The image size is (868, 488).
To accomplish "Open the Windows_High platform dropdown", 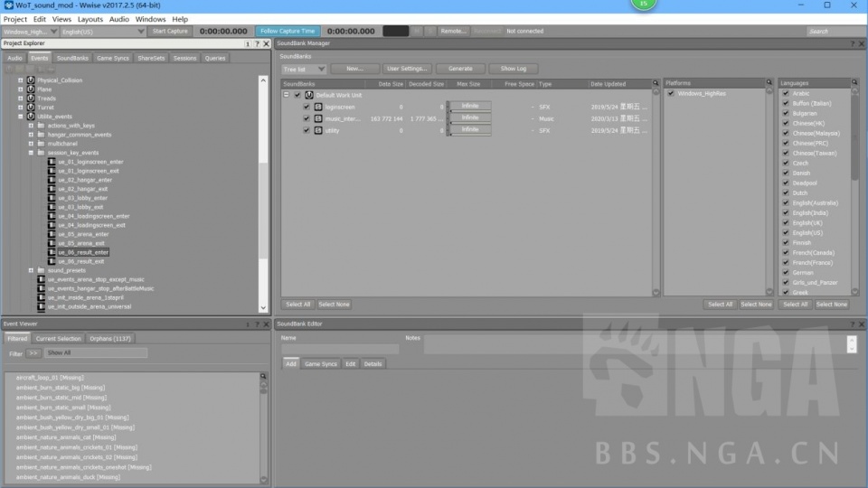I will (x=30, y=32).
